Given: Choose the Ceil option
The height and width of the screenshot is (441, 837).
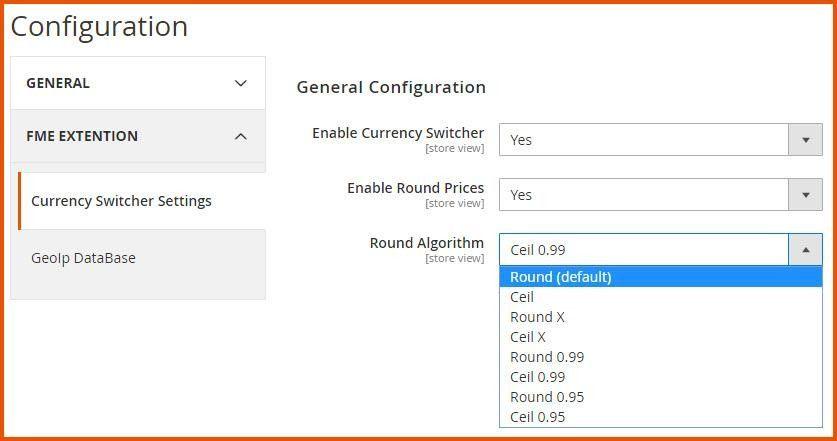Looking at the screenshot, I should tap(522, 297).
